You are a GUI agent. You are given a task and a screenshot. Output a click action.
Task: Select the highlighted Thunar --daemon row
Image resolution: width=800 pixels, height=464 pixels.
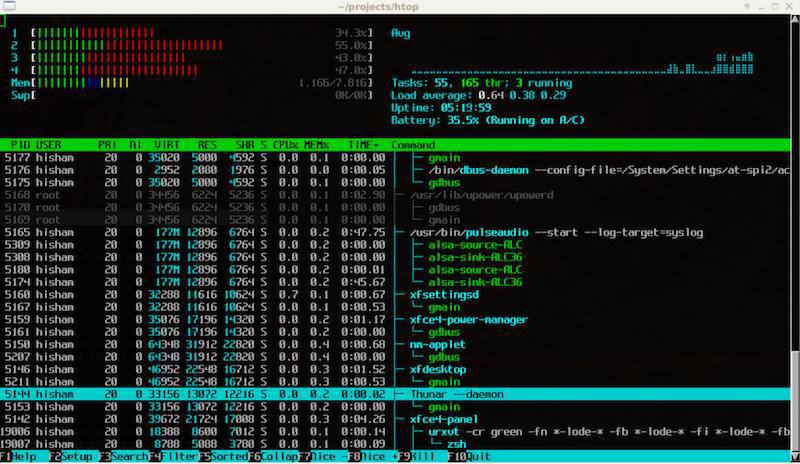[395, 394]
